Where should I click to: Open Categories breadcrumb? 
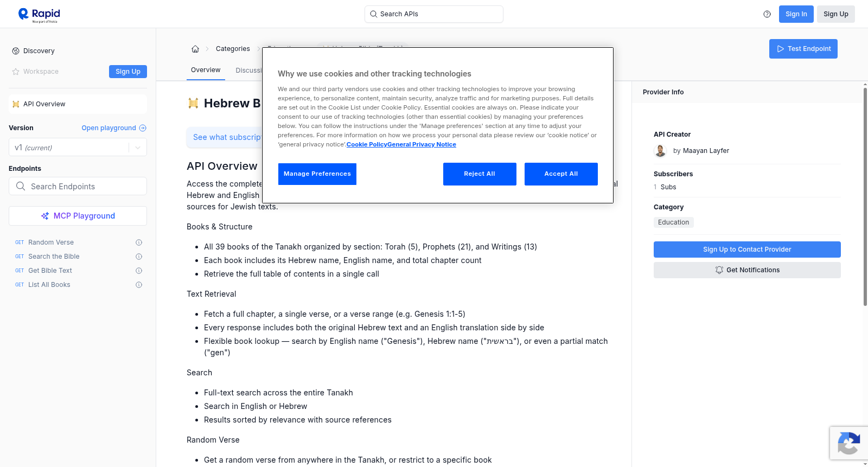tap(233, 49)
